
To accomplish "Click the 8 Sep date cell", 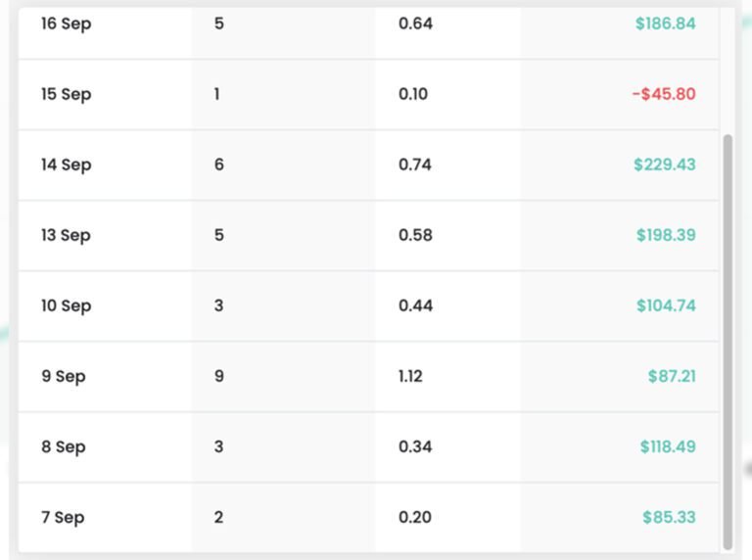I will (64, 446).
